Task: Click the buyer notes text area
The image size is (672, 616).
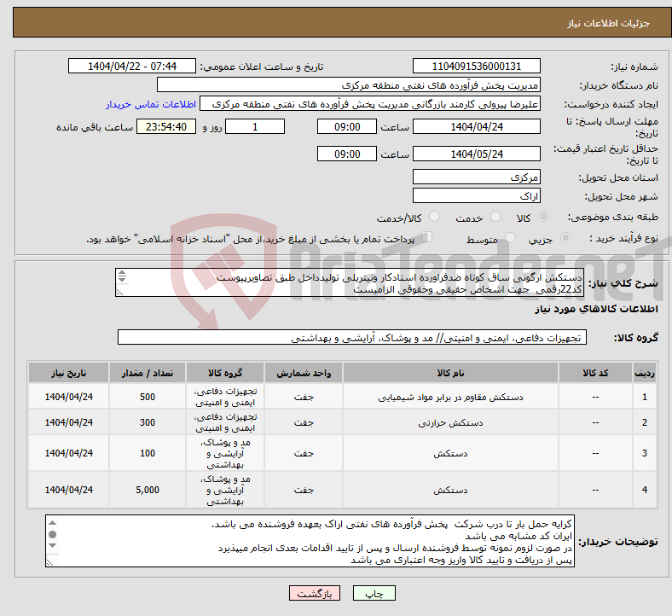Action: pyautogui.click(x=310, y=541)
